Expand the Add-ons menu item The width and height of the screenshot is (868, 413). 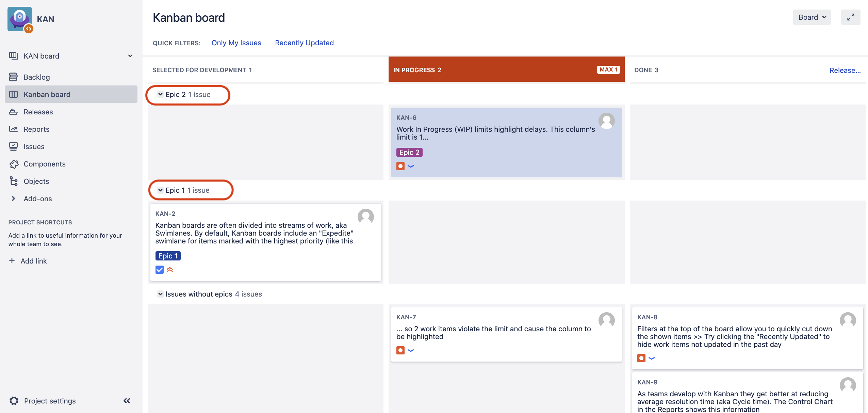[x=37, y=198]
